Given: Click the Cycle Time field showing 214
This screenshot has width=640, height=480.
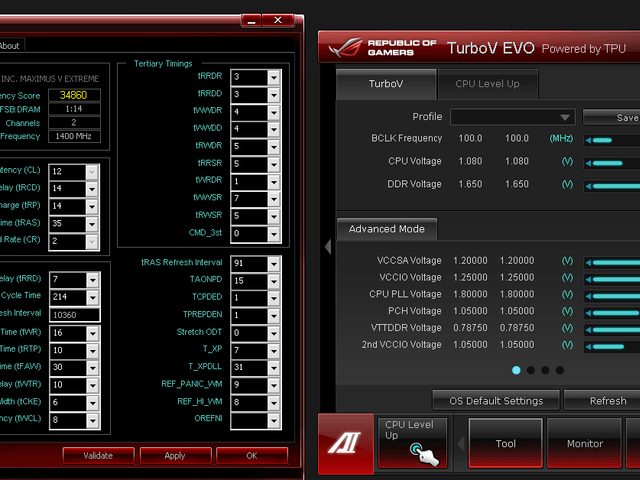Looking at the screenshot, I should point(74,297).
